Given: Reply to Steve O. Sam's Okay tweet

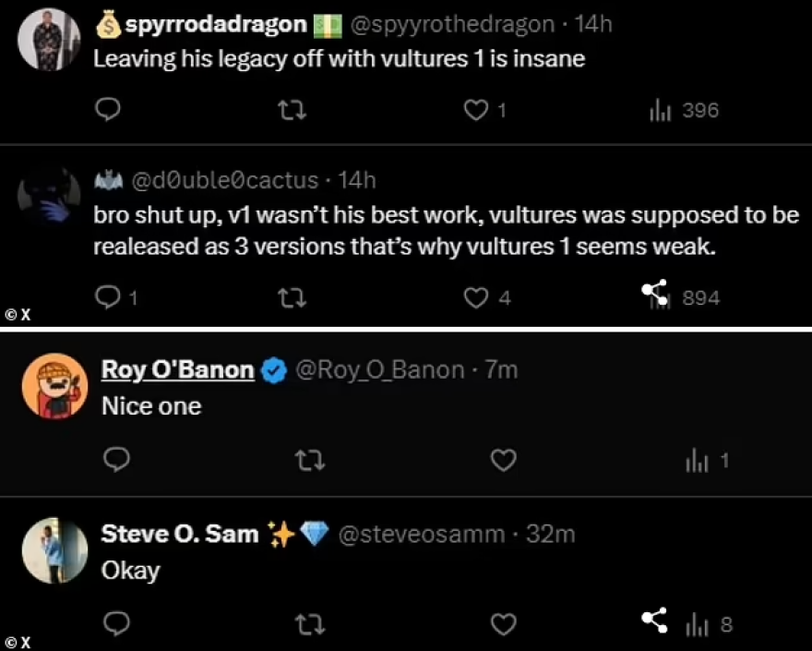Looking at the screenshot, I should click(116, 624).
